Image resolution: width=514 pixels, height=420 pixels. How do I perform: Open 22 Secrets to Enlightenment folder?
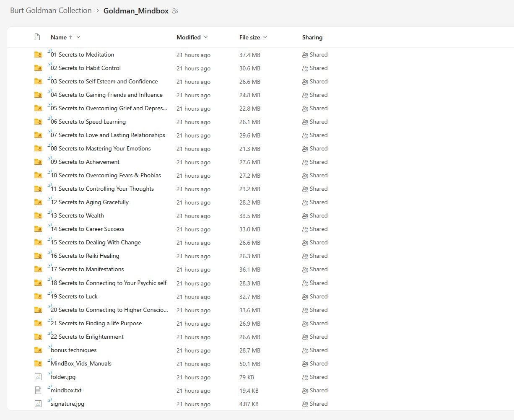point(87,337)
